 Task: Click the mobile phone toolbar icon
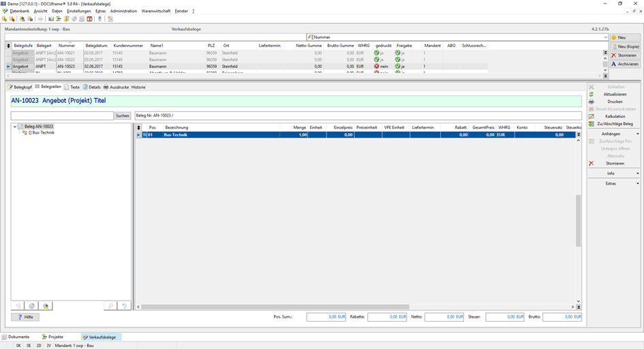coord(99,19)
